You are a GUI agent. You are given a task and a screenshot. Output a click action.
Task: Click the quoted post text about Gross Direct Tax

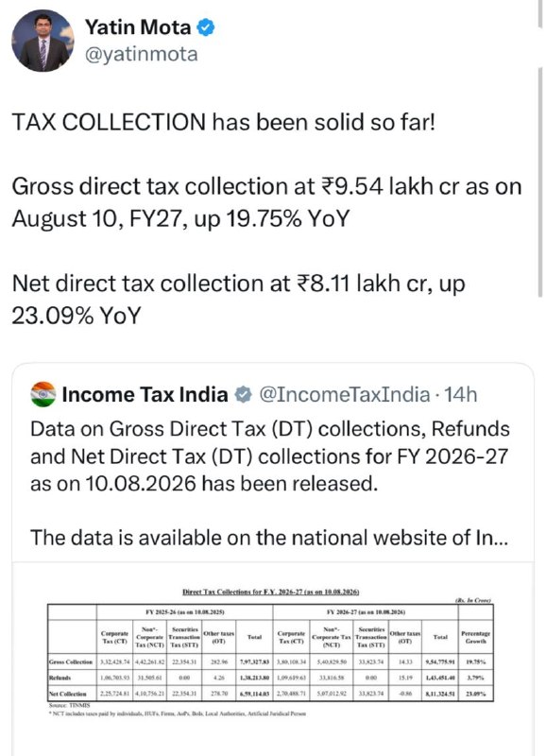[270, 456]
